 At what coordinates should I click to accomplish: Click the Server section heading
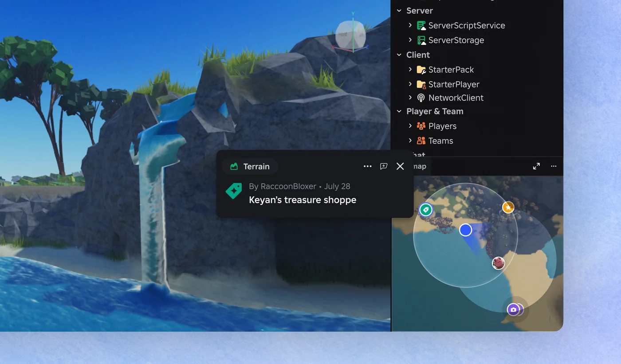tap(420, 11)
